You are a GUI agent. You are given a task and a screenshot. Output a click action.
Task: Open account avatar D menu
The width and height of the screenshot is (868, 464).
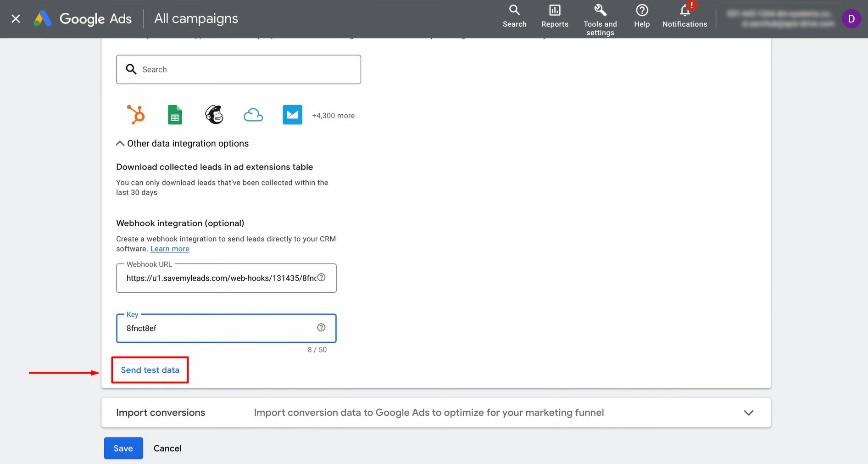coord(851,19)
